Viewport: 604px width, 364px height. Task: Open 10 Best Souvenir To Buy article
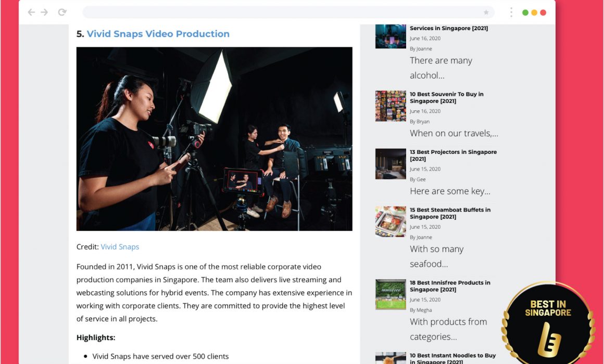(x=446, y=98)
